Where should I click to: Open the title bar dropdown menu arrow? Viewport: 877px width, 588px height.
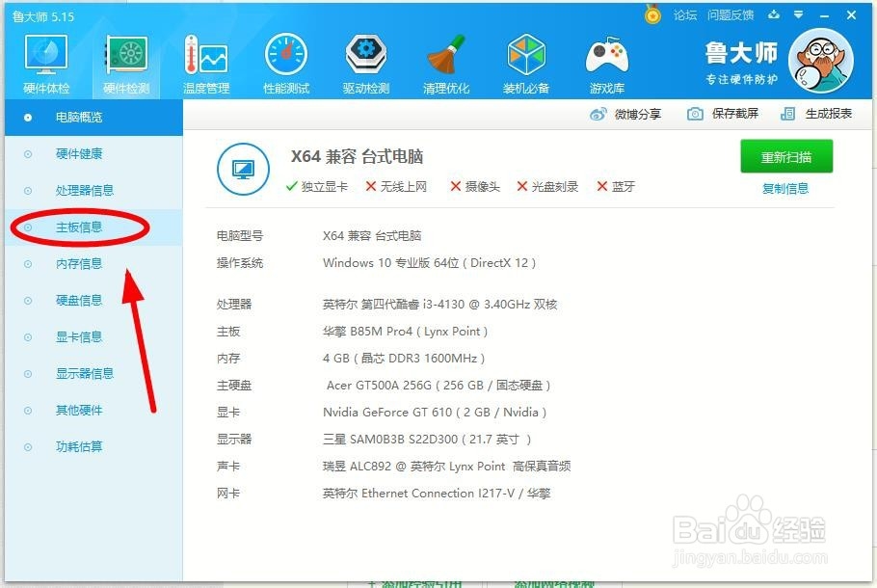pos(799,14)
